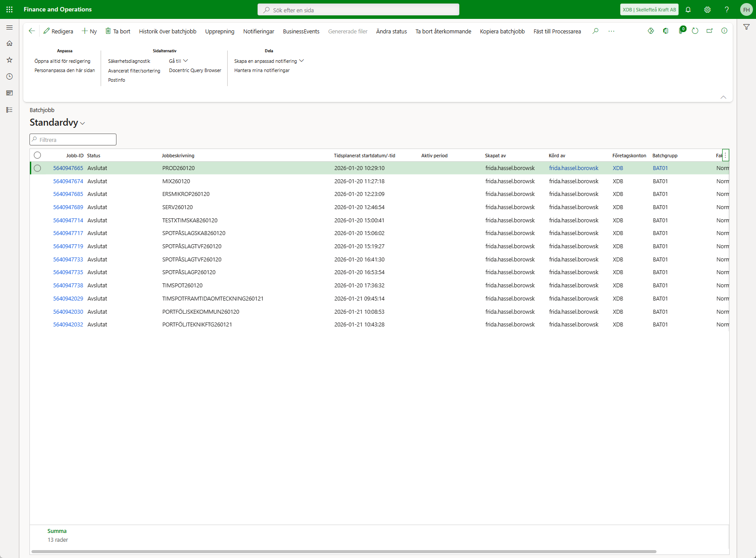This screenshot has height=558, width=756.
Task: Click the Ta bort delete button
Action: [118, 31]
